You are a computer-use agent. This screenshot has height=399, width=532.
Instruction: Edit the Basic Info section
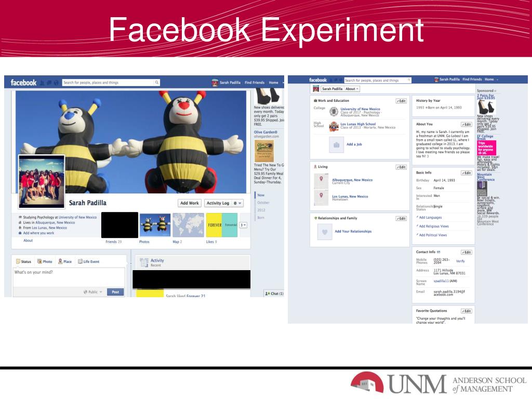tap(466, 173)
